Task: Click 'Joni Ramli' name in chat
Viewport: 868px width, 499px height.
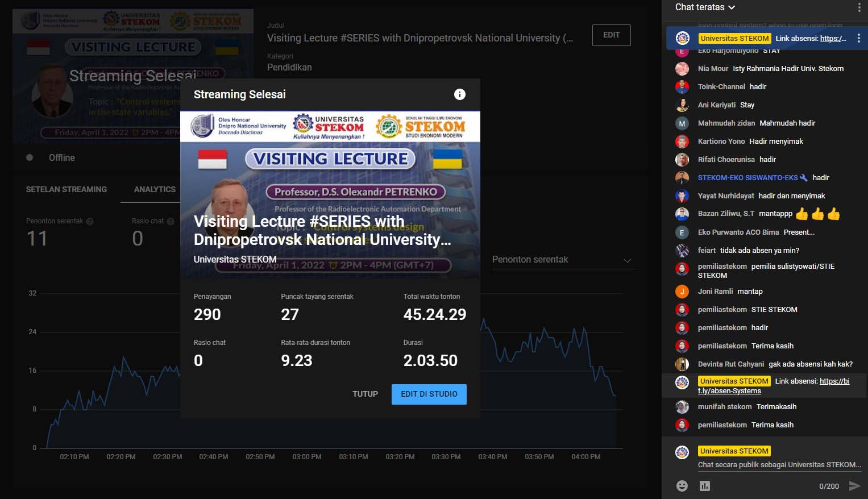Action: point(715,292)
